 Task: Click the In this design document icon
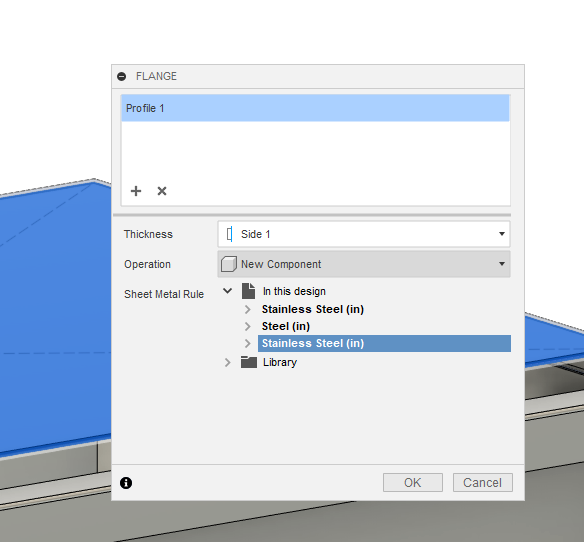coord(248,291)
